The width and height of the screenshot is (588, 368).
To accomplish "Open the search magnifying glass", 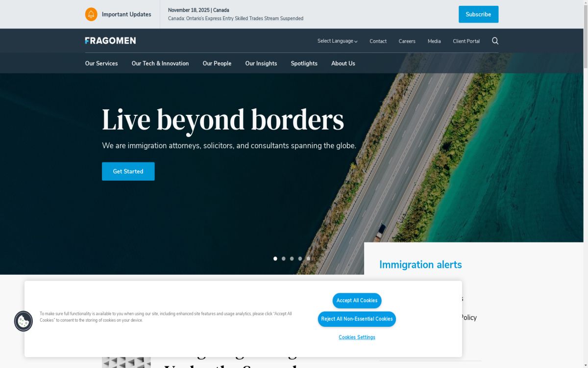I will pyautogui.click(x=495, y=41).
